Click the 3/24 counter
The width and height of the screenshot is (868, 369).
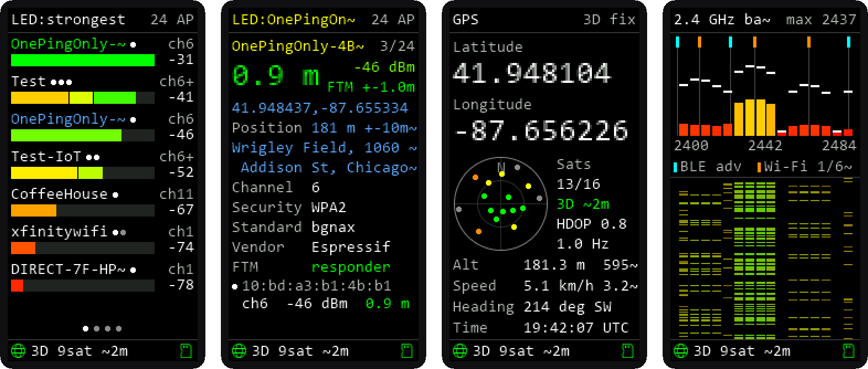(x=398, y=46)
